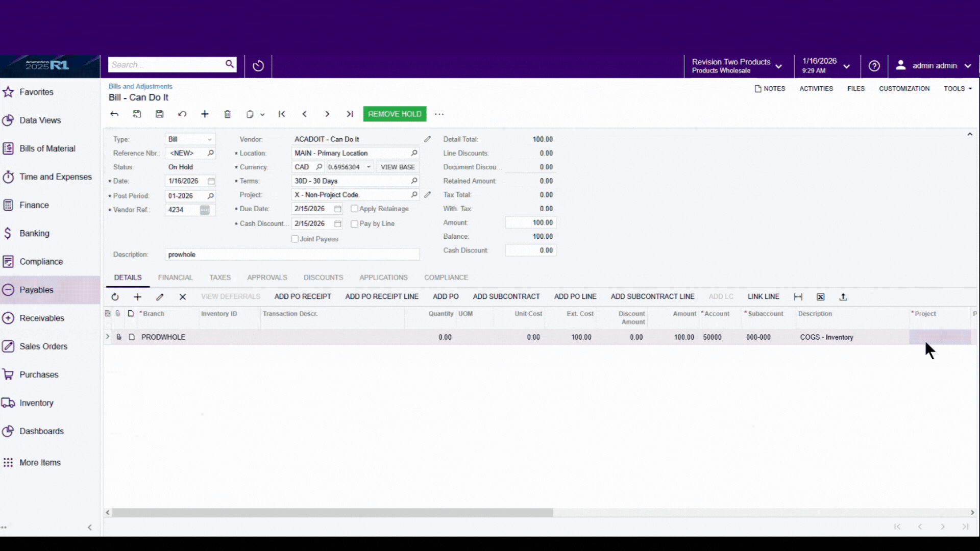Expand the Terms selector for 30D - 30 Days
The height and width of the screenshot is (551, 980).
click(414, 181)
